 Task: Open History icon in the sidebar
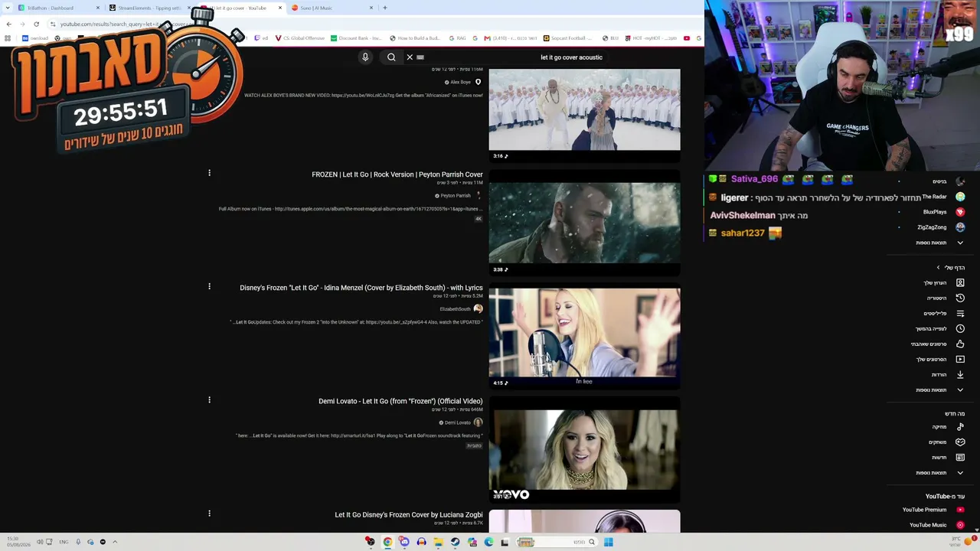960,298
